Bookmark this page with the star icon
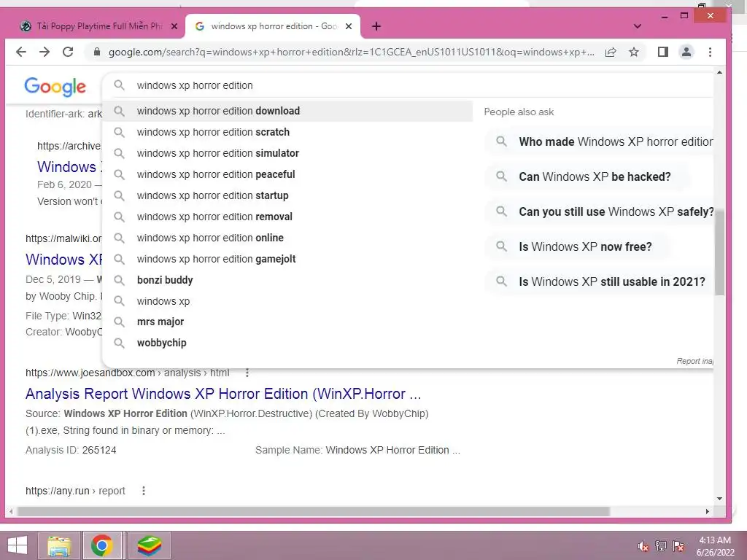The width and height of the screenshot is (747, 560). [x=634, y=52]
